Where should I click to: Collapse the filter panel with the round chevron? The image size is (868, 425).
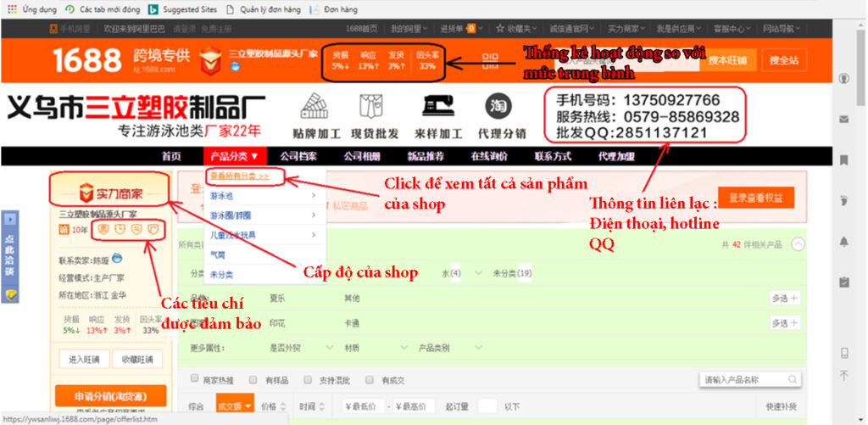798,244
